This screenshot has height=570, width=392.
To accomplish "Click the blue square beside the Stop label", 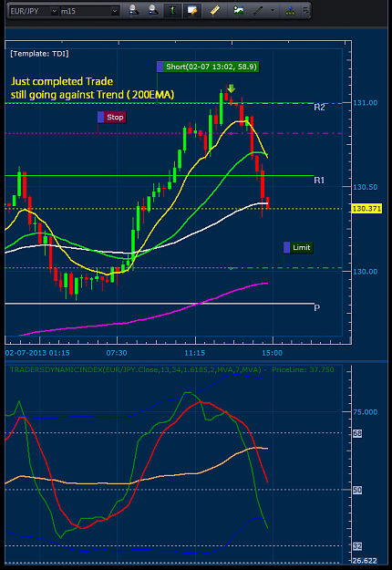I will pyautogui.click(x=101, y=118).
